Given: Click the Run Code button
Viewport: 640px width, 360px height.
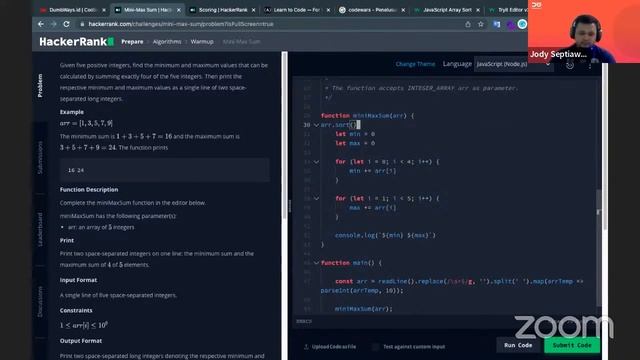Looking at the screenshot, I should [518, 345].
